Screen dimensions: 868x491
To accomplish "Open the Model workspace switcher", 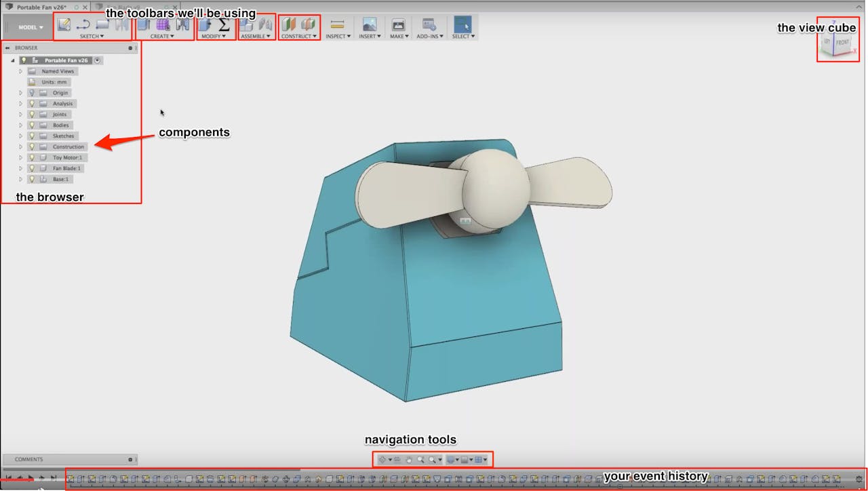I will point(27,26).
